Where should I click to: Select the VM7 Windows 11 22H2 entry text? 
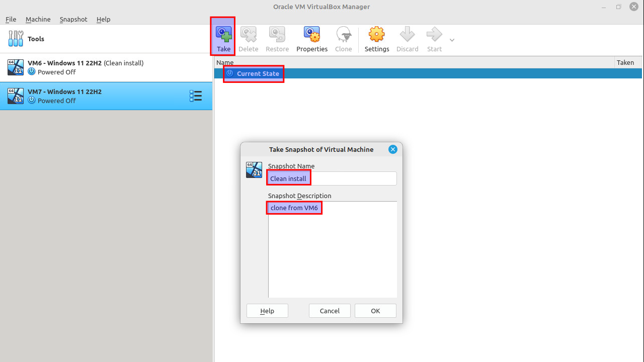pos(64,92)
